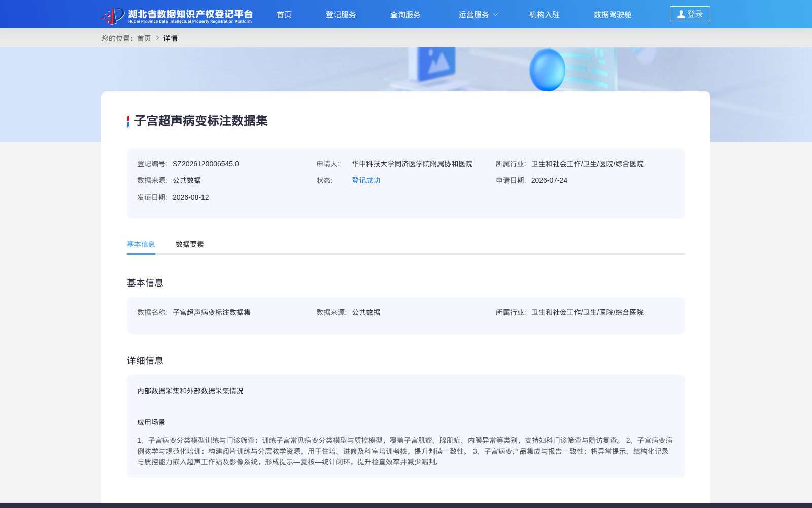Click the data name value in 基本信息 section
812x508 pixels.
point(212,312)
